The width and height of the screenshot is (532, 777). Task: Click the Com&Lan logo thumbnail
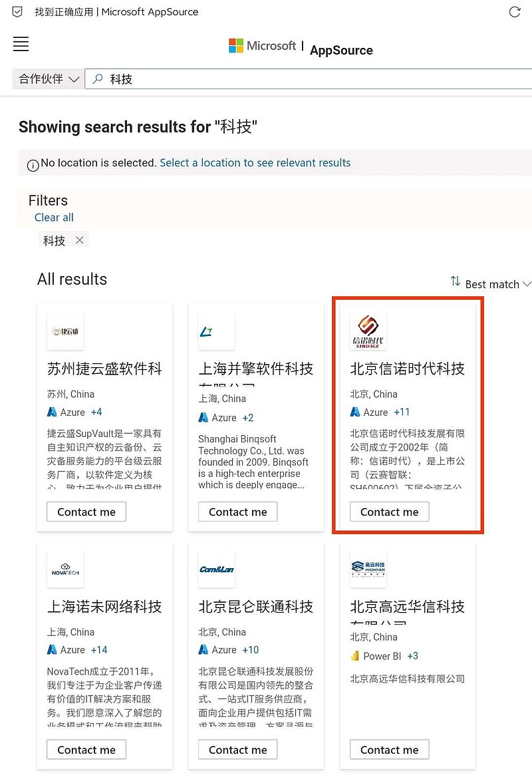(217, 569)
